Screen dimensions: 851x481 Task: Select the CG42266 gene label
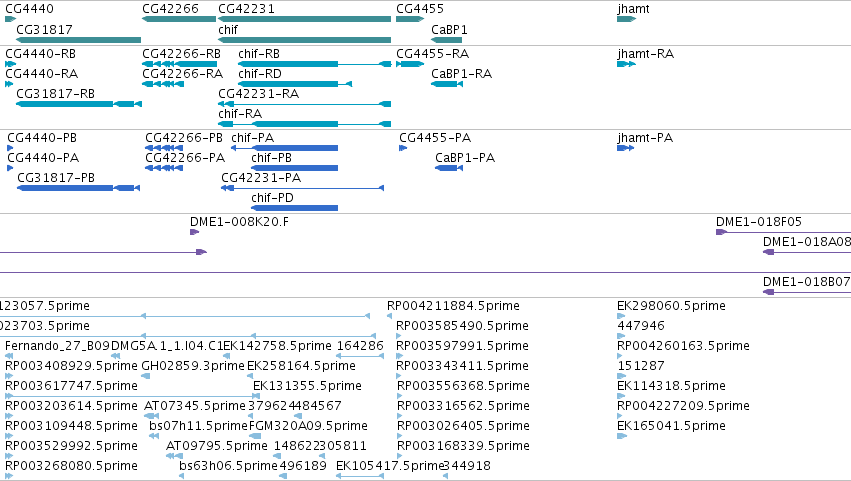click(170, 9)
